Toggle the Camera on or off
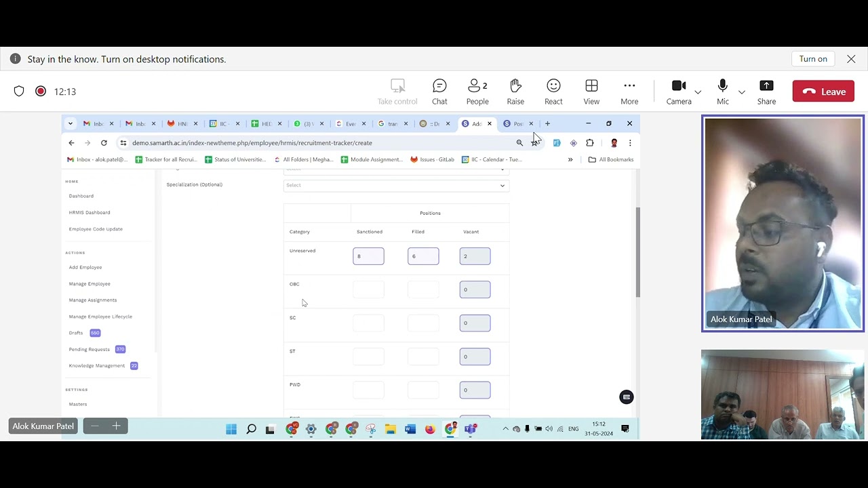Viewport: 868px width, 488px height. coord(679,91)
